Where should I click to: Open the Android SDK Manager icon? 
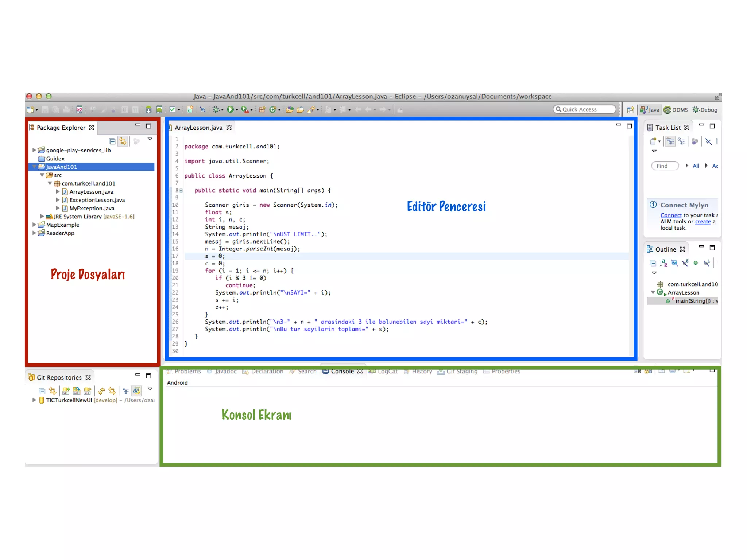tap(148, 109)
